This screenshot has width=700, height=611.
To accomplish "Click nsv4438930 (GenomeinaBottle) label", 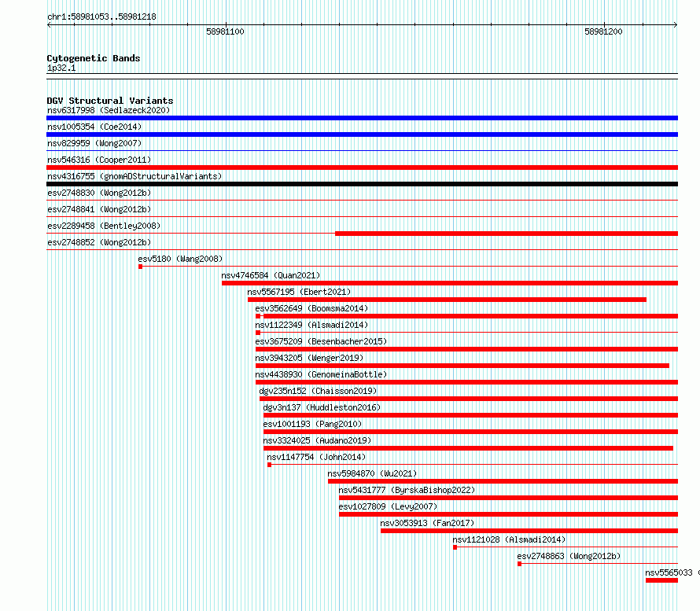I will tap(321, 374).
